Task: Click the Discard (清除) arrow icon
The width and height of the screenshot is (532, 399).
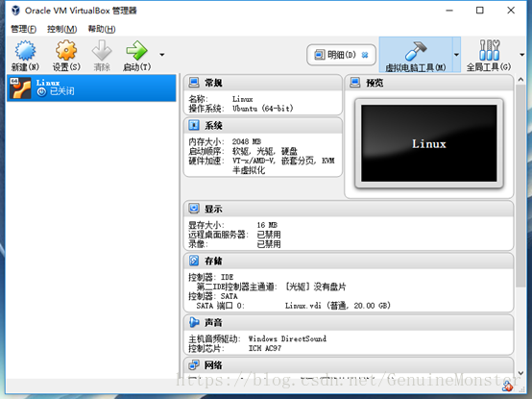Action: tap(102, 50)
